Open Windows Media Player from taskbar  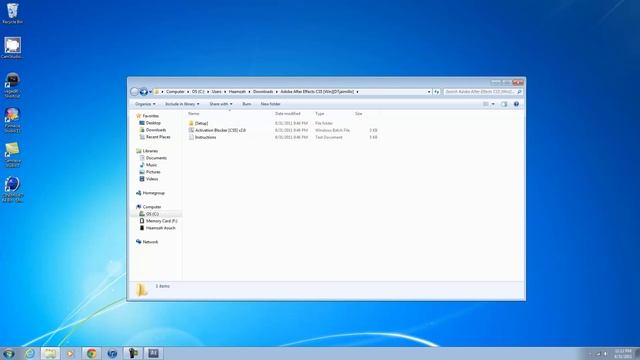[70, 353]
